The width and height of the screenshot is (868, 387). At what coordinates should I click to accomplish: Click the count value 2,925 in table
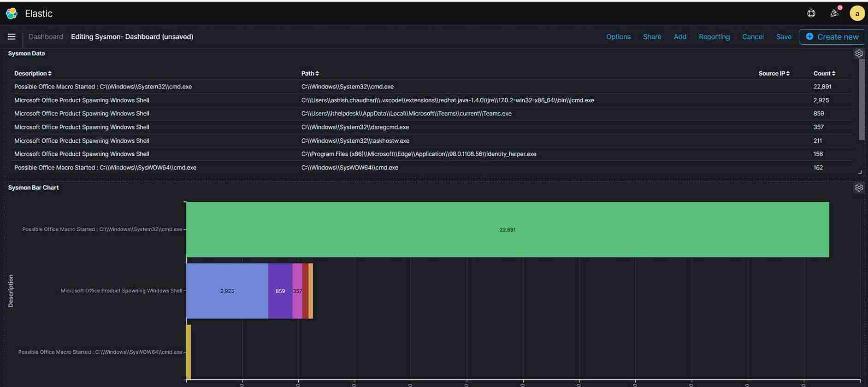click(x=821, y=100)
